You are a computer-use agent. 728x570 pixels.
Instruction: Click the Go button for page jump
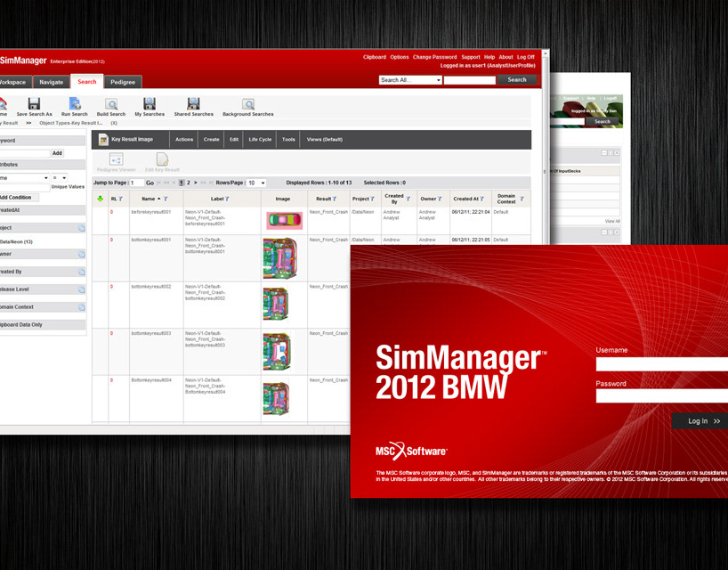coord(150,183)
